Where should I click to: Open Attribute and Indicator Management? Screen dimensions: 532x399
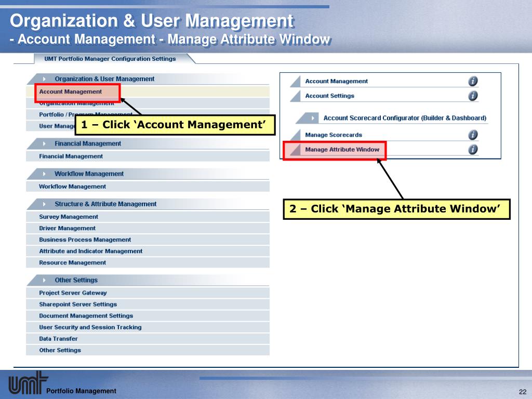[x=148, y=251]
